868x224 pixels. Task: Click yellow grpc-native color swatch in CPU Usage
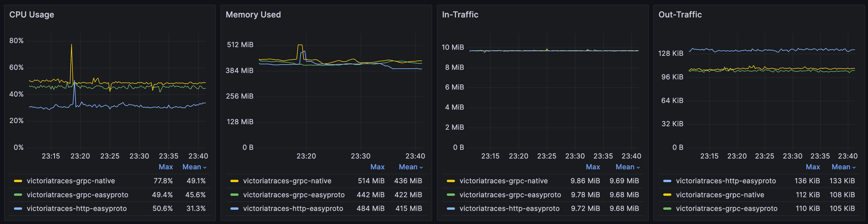click(18, 181)
